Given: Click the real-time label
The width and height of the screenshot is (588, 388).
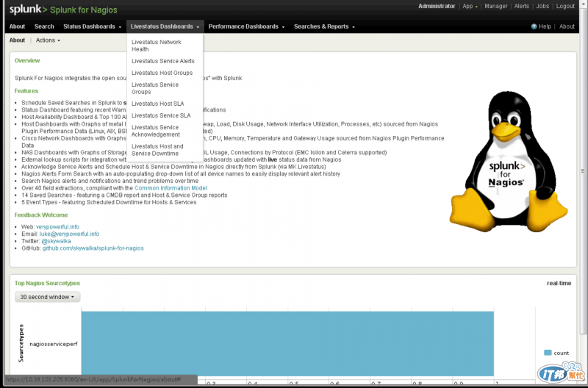Looking at the screenshot, I should coord(559,284).
